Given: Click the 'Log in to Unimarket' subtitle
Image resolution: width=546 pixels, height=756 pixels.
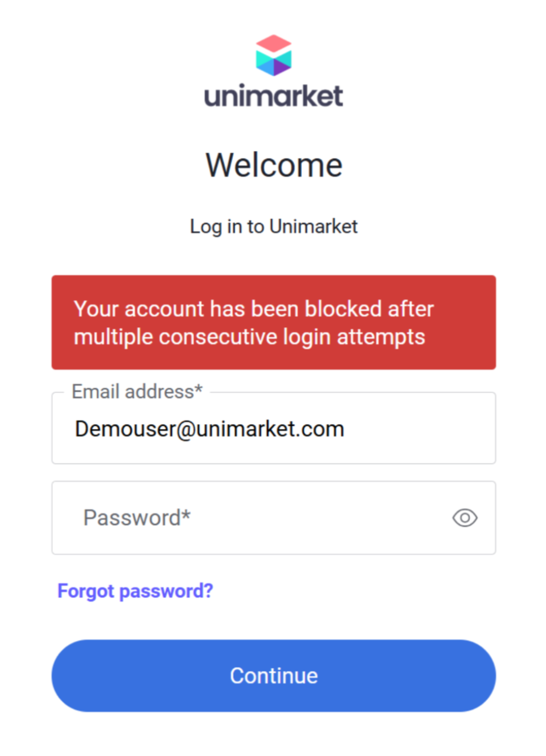Looking at the screenshot, I should click(273, 227).
